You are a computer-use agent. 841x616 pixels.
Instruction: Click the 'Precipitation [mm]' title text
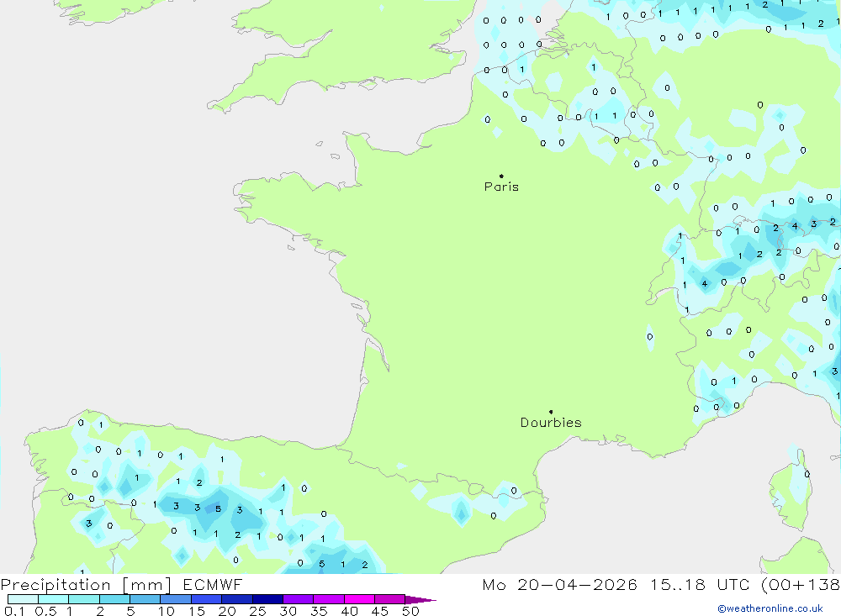point(86,585)
